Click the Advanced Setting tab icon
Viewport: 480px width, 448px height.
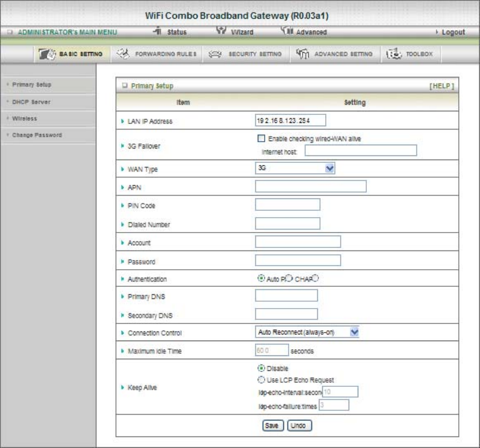(x=302, y=54)
